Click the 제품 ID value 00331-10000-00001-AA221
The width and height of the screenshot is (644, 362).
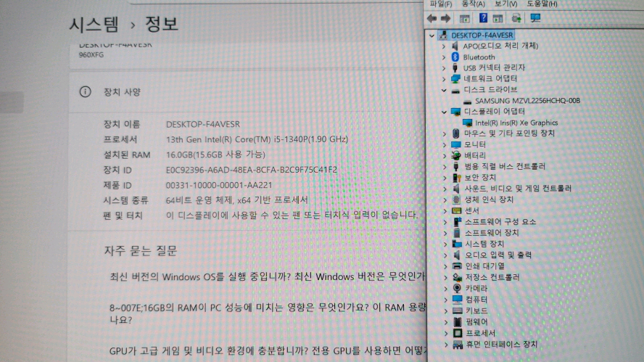point(219,185)
